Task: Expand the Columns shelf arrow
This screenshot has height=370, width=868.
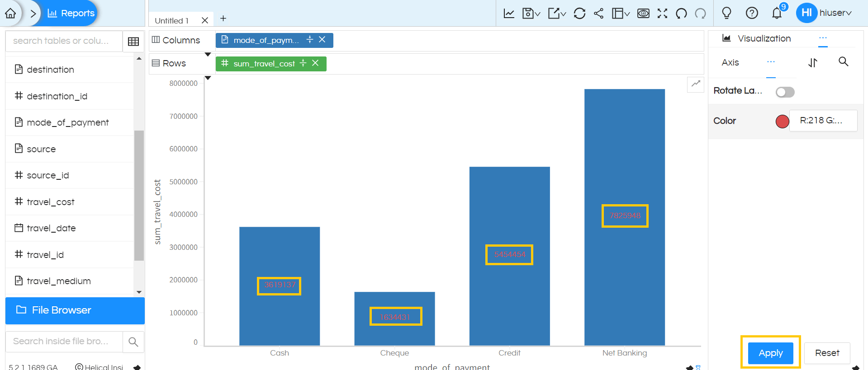Action: pyautogui.click(x=208, y=55)
